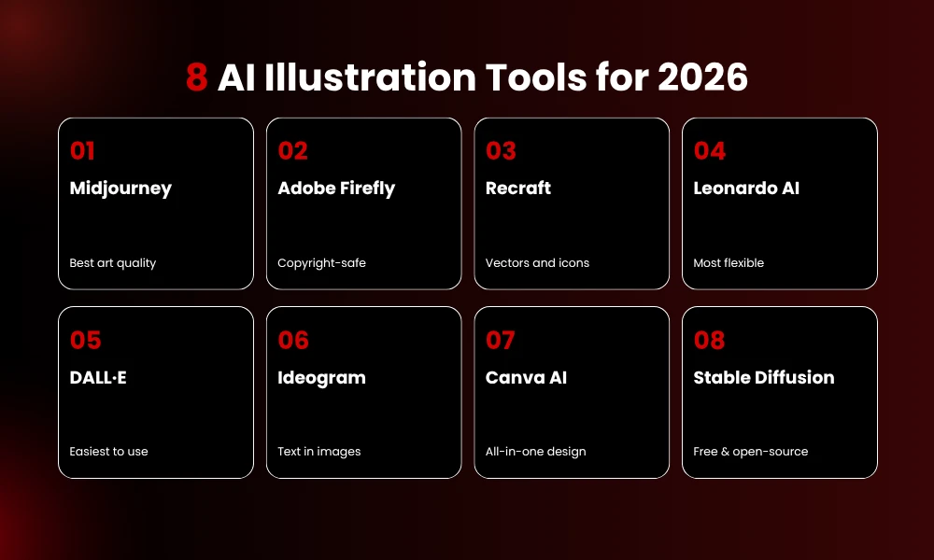The image size is (934, 560).
Task: Click the 'Best art quality' caption
Action: (x=113, y=263)
